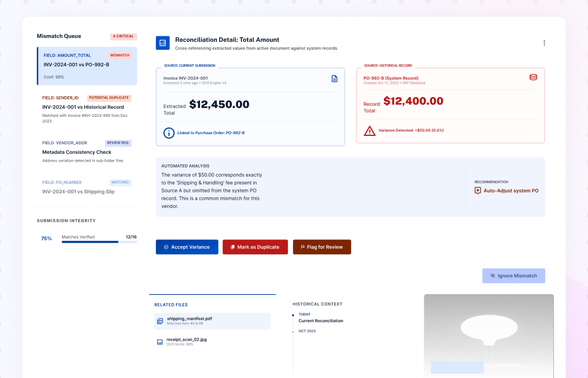The height and width of the screenshot is (378, 588).
Task: Open receipt_scan_02.jpg related file
Action: (212, 342)
